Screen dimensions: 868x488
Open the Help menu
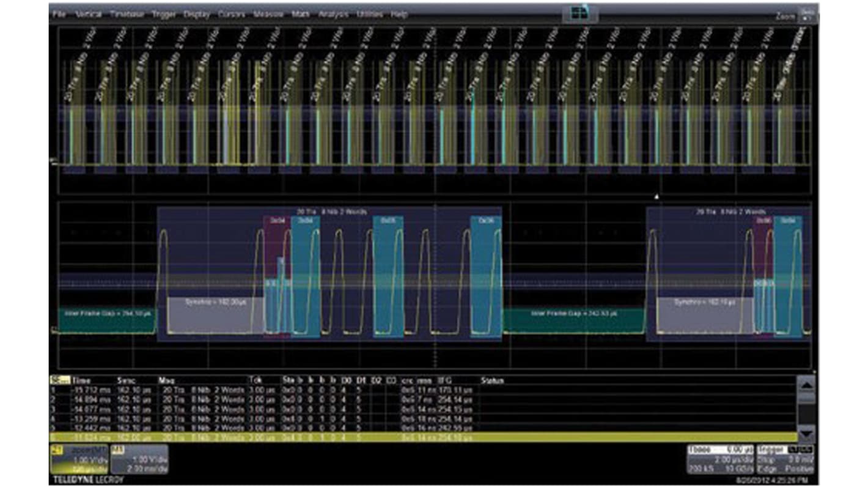click(x=399, y=14)
